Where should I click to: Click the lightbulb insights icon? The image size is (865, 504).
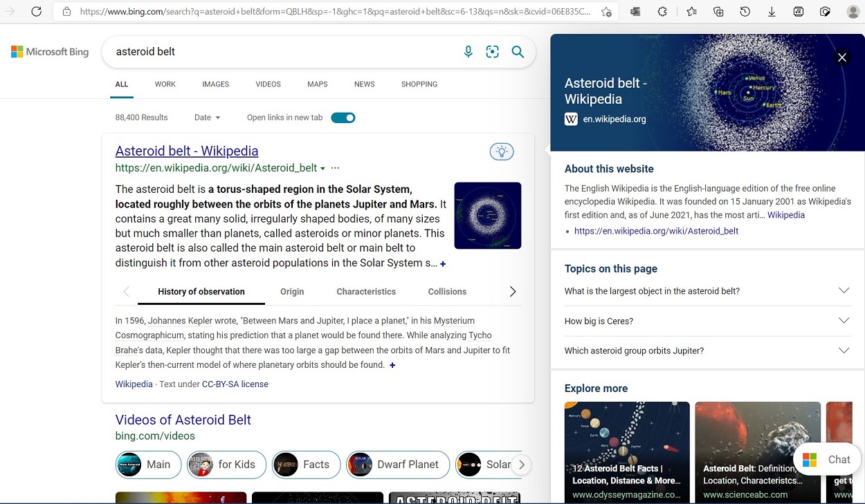pyautogui.click(x=502, y=151)
